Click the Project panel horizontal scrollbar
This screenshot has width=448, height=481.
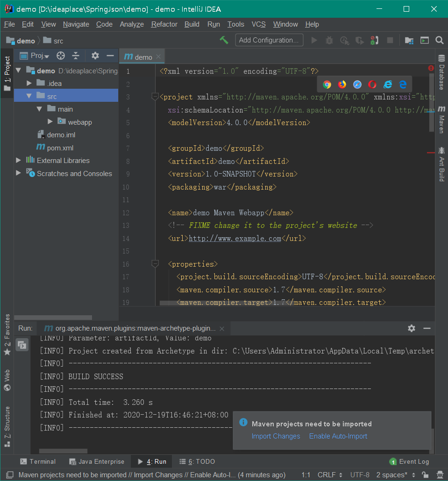53,317
